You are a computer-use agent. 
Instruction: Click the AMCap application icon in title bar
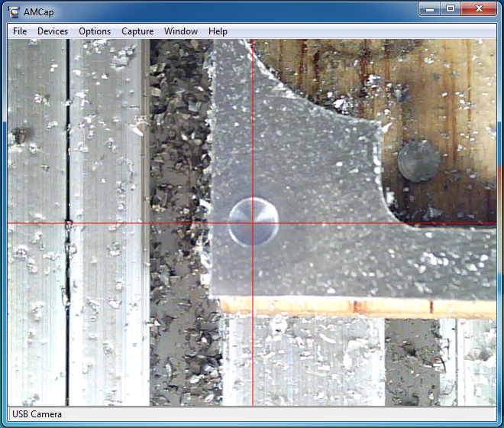point(13,9)
